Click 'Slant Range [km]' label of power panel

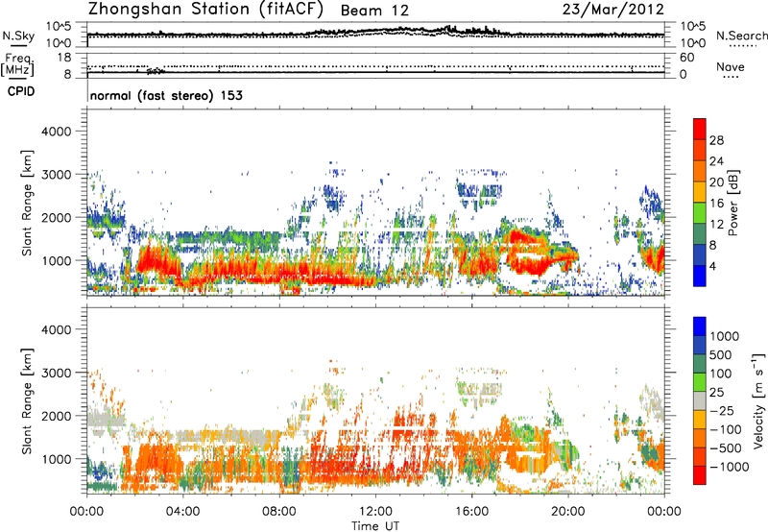point(27,204)
